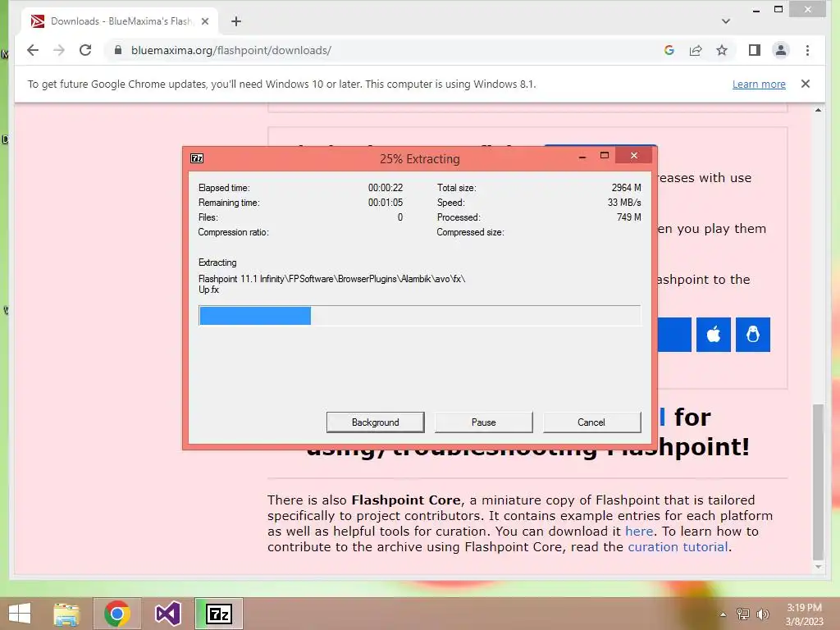Click the extraction progress bar

[x=419, y=316]
